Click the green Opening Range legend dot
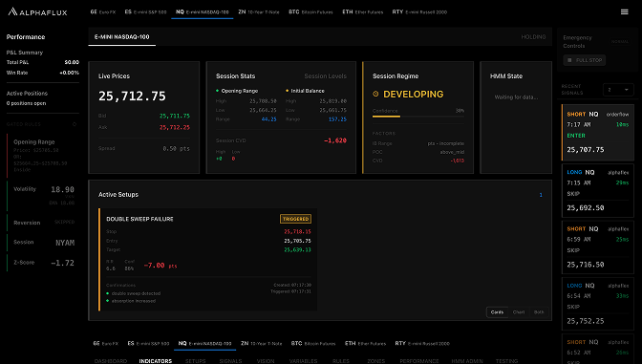Screen dimensions: 642x364 coord(217,91)
